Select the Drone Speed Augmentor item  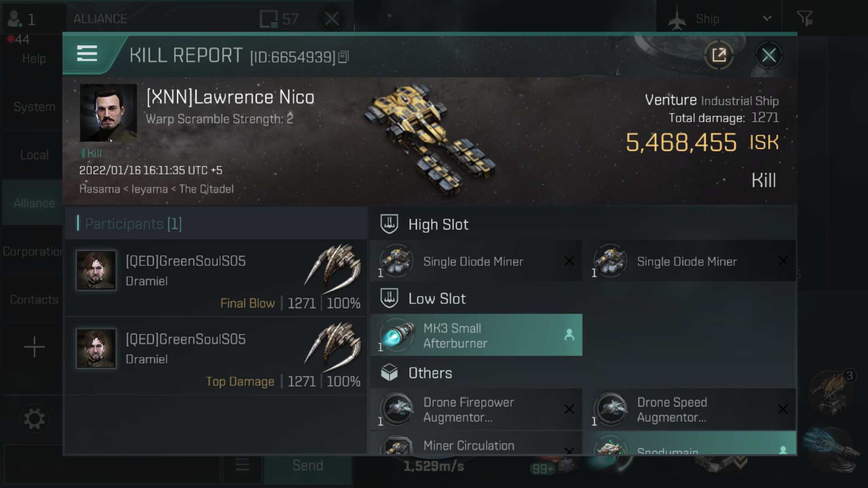pos(689,409)
